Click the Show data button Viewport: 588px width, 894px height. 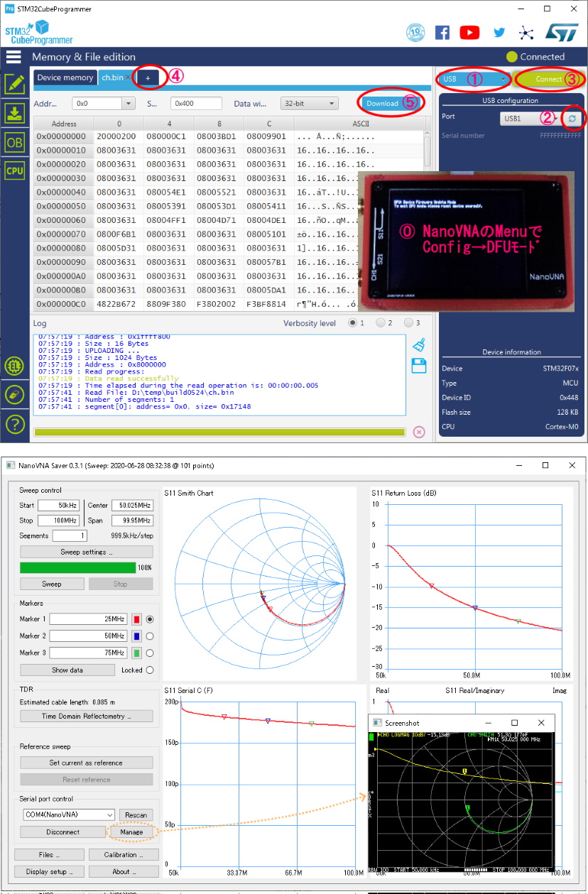coord(67,670)
